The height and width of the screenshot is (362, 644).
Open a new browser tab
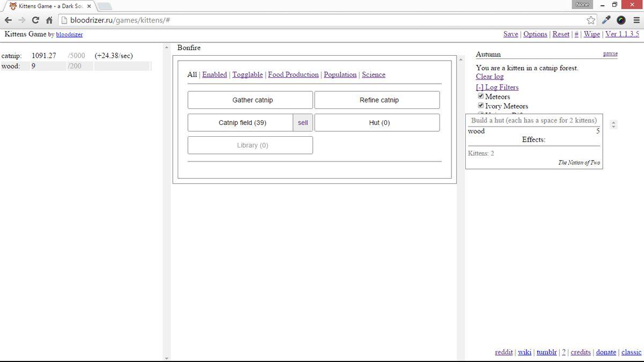point(105,6)
